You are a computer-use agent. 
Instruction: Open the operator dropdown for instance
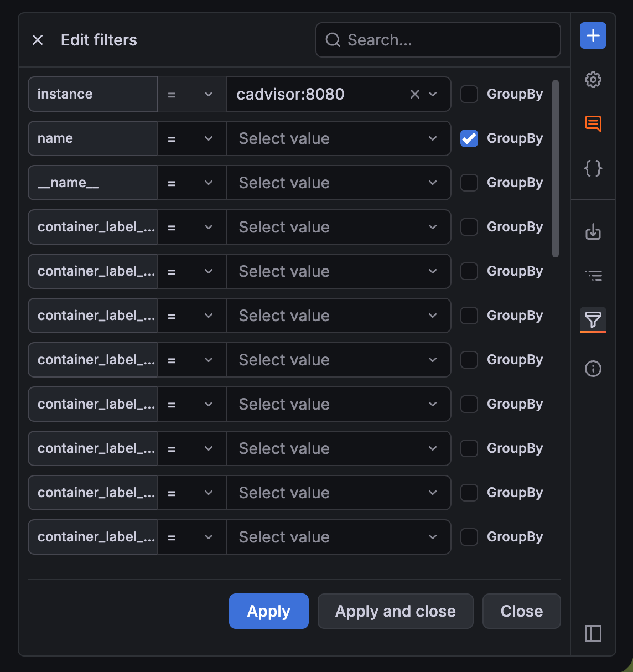(191, 94)
